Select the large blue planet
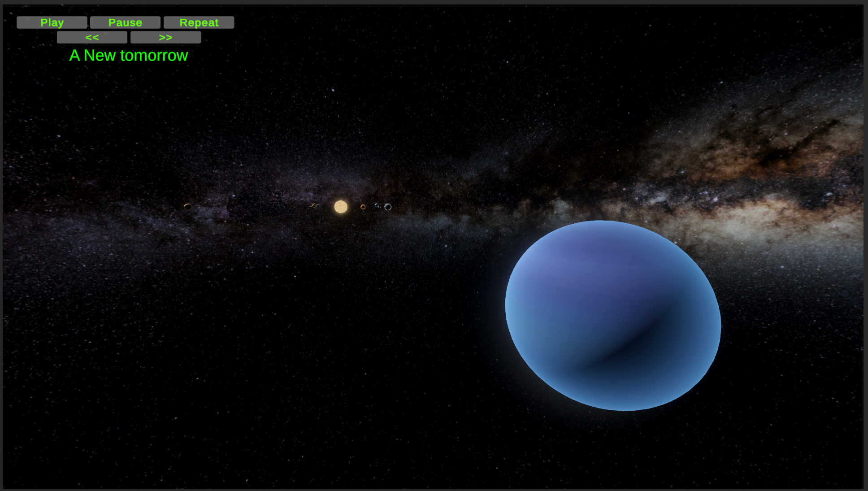This screenshot has height=491, width=868. coord(613,316)
